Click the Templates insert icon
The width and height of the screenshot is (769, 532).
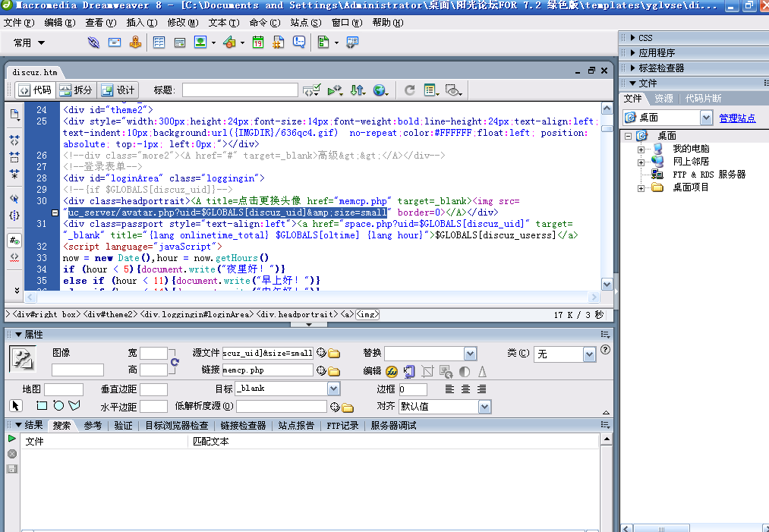[323, 42]
